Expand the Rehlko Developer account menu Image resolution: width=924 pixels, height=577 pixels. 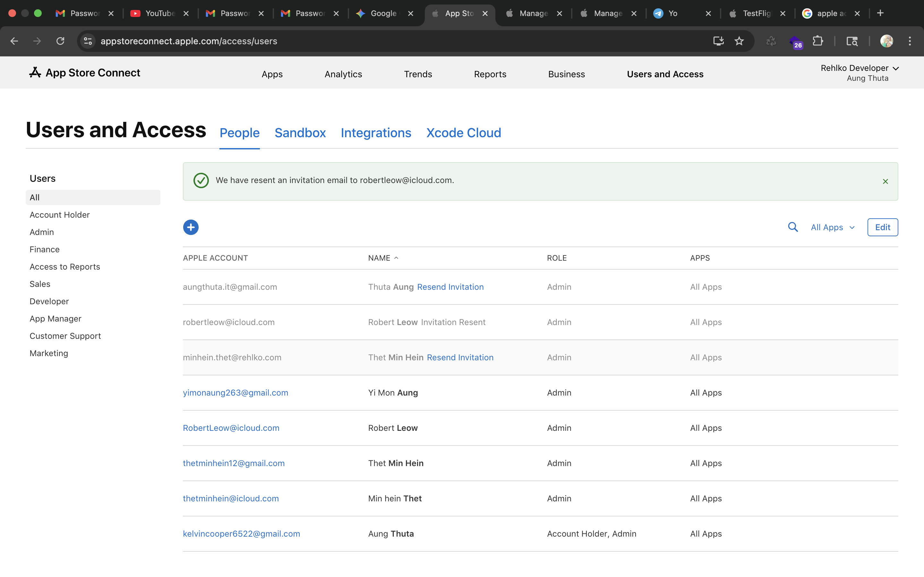[859, 68]
